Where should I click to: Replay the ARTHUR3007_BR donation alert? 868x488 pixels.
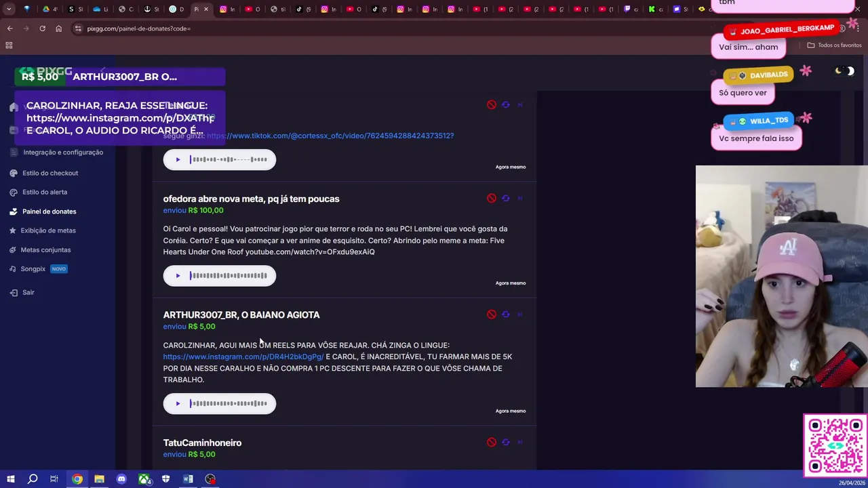point(505,314)
